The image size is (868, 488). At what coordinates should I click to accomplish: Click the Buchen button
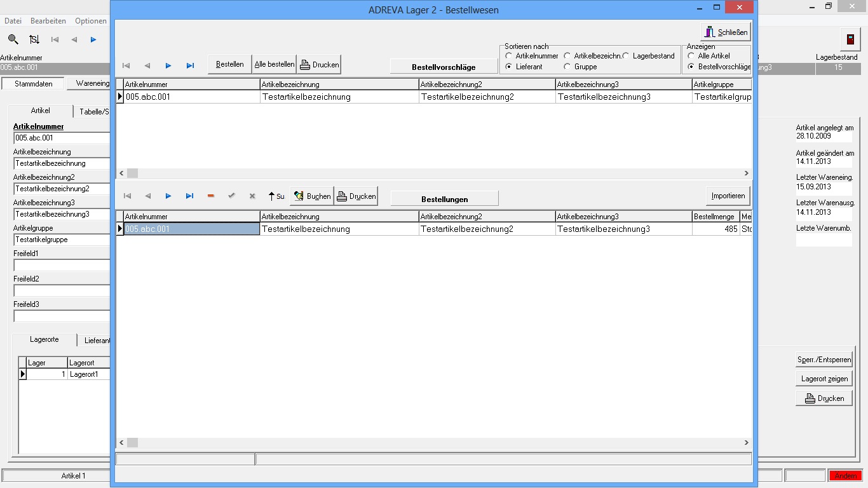(312, 196)
